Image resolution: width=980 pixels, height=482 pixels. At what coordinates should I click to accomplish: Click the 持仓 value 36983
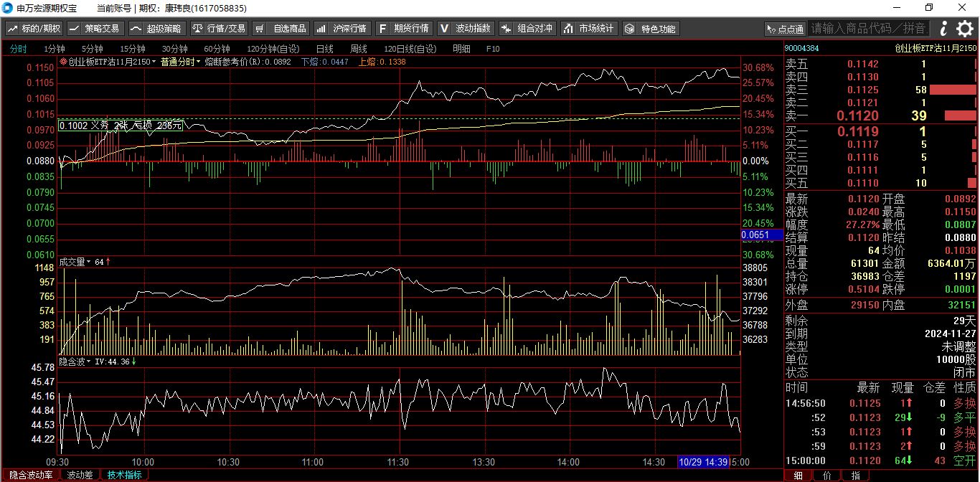864,276
